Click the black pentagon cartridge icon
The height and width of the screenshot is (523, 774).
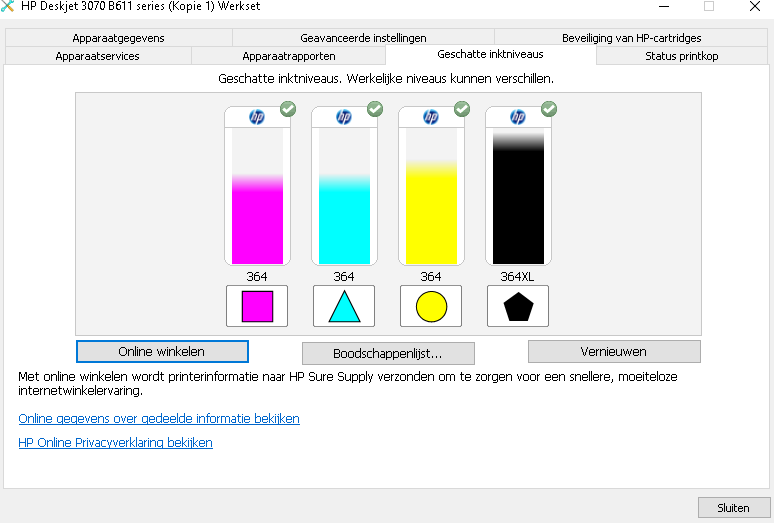click(518, 306)
